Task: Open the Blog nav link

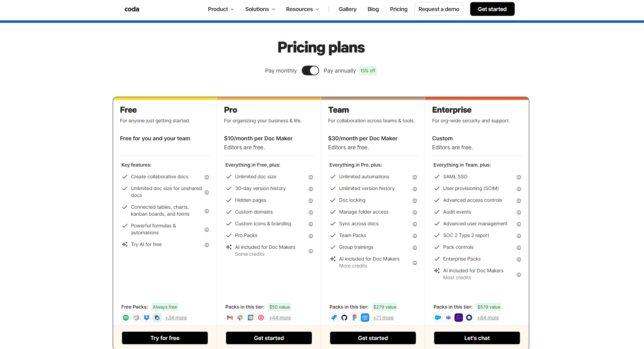Action: [373, 9]
